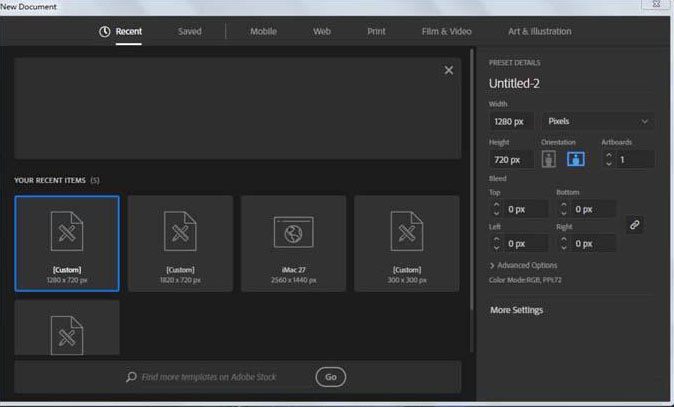Increase the Right bleed value
The width and height of the screenshot is (674, 407).
click(x=564, y=239)
